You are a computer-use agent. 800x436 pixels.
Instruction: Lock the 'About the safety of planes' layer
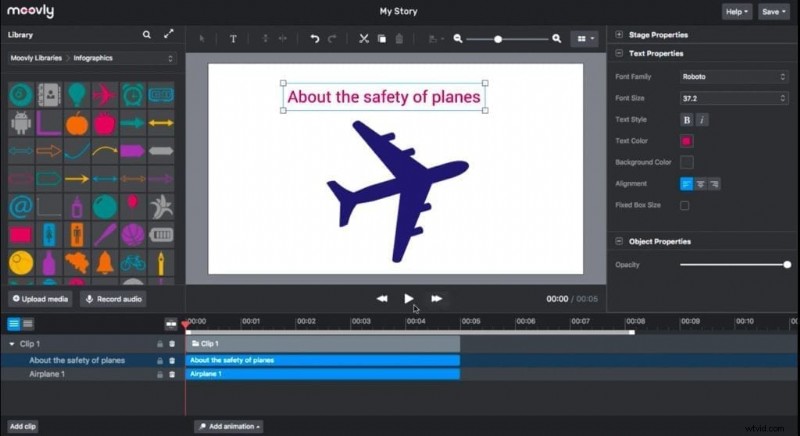tap(160, 361)
